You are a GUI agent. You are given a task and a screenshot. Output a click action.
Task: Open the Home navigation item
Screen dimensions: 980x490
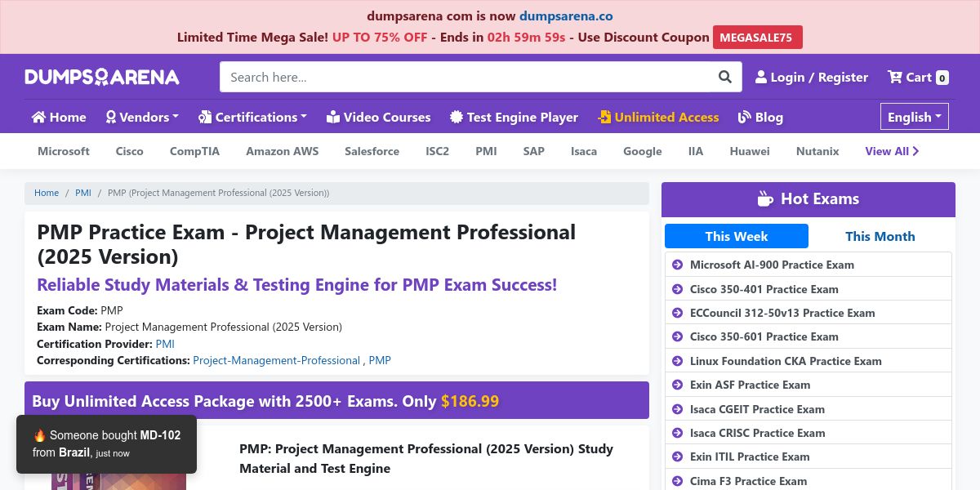pyautogui.click(x=59, y=117)
